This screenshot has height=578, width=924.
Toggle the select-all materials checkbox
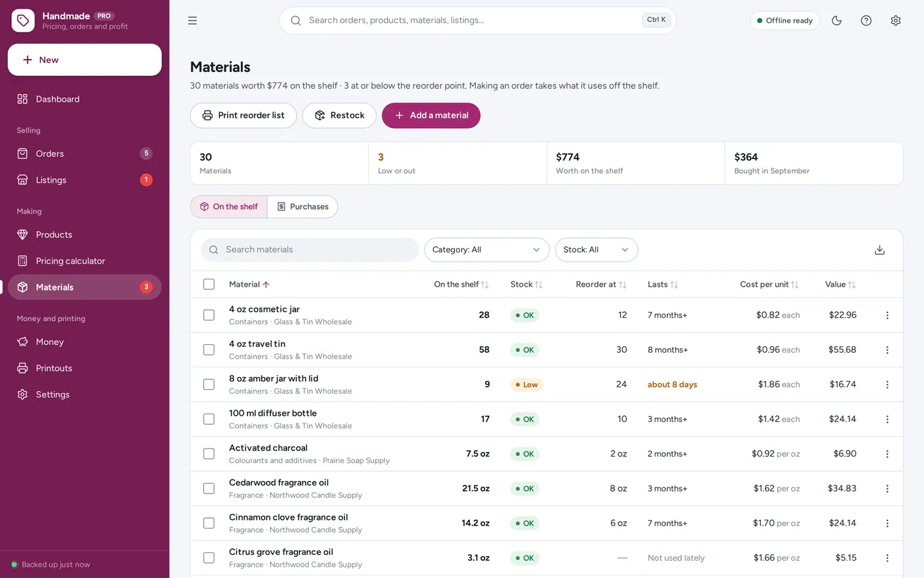tap(209, 284)
